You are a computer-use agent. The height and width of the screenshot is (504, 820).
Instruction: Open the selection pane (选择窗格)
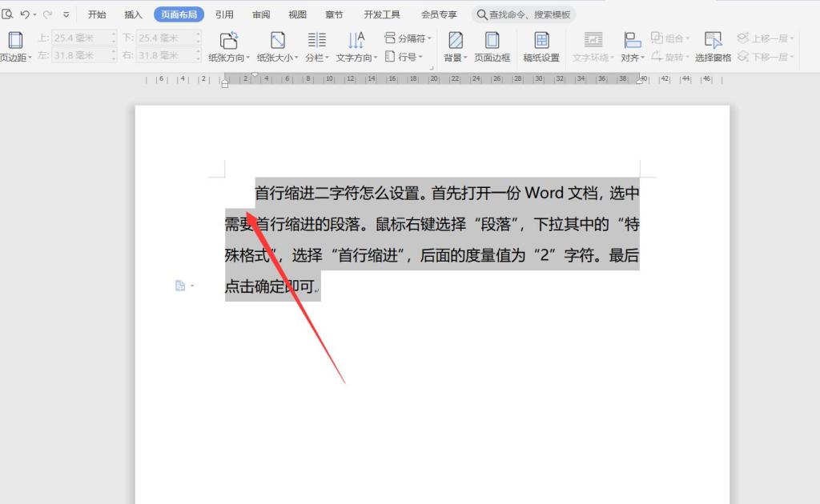[x=713, y=40]
